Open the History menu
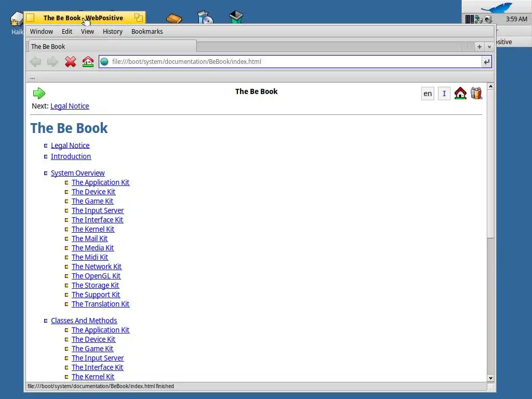532x399 pixels. click(113, 32)
